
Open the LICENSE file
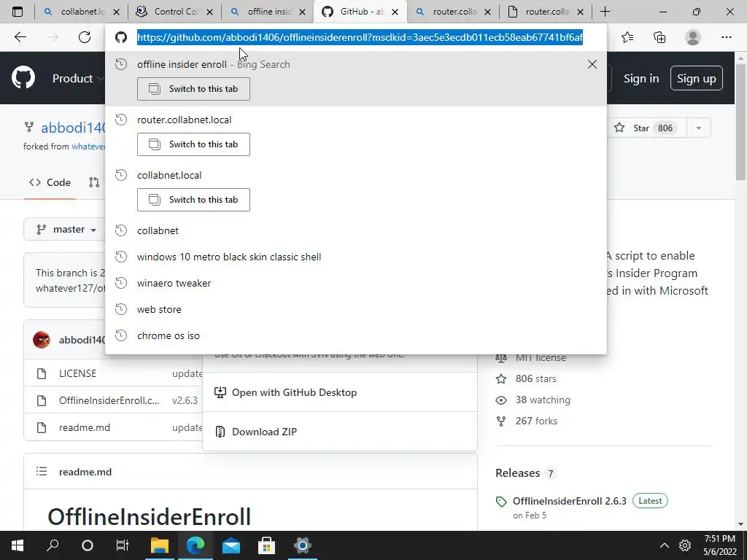pos(77,373)
